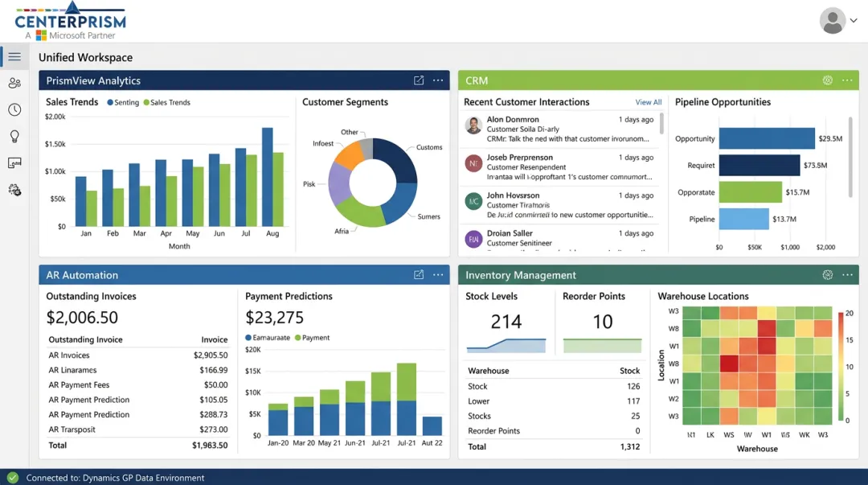The height and width of the screenshot is (485, 868).
Task: Select the Aut 22 payment predictions bar
Action: point(432,425)
